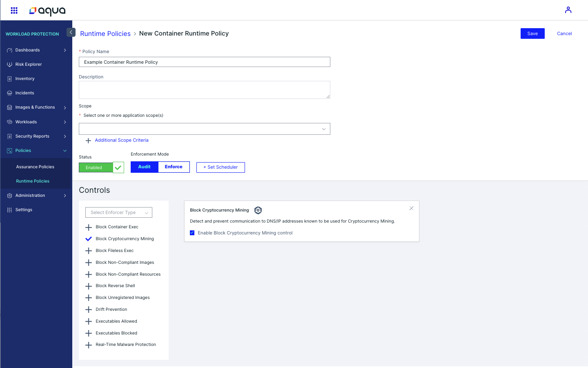Open the application scope dropdown
The height and width of the screenshot is (368, 588).
click(204, 129)
